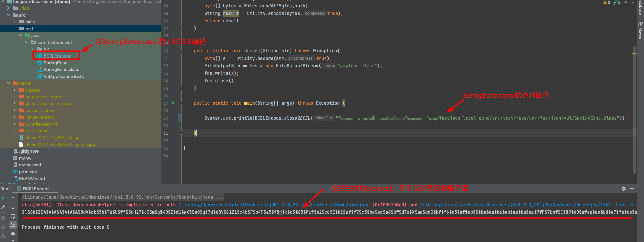The width and height of the screenshot is (644, 242).
Task: Click the up arrow in the Run console
Action: point(13,198)
